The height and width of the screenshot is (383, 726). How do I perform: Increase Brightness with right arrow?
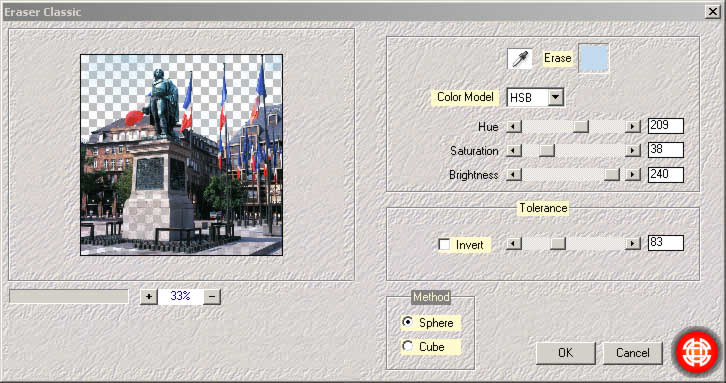632,175
